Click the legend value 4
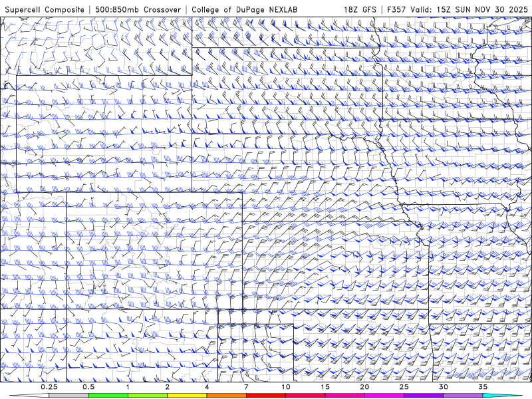The image size is (532, 399). pos(207,387)
